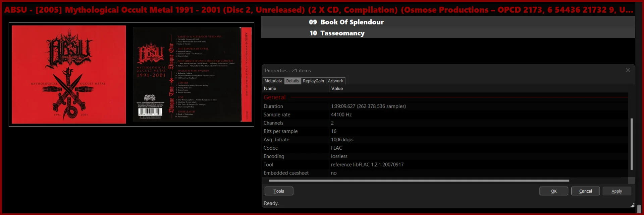Click the General section header
The height and width of the screenshot is (215, 644).
[x=275, y=97]
